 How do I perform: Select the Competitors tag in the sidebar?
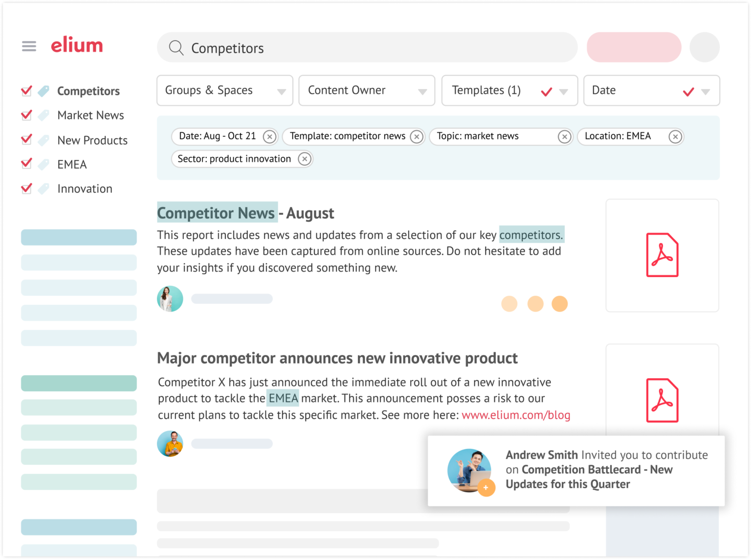click(x=88, y=91)
